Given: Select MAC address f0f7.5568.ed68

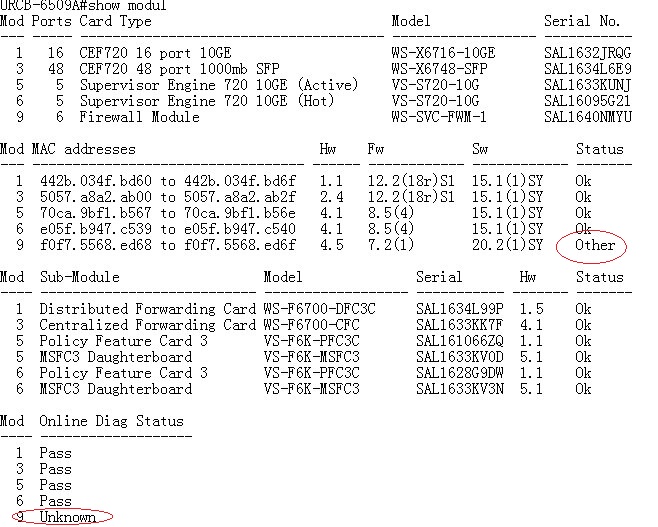Looking at the screenshot, I should 96,245.
